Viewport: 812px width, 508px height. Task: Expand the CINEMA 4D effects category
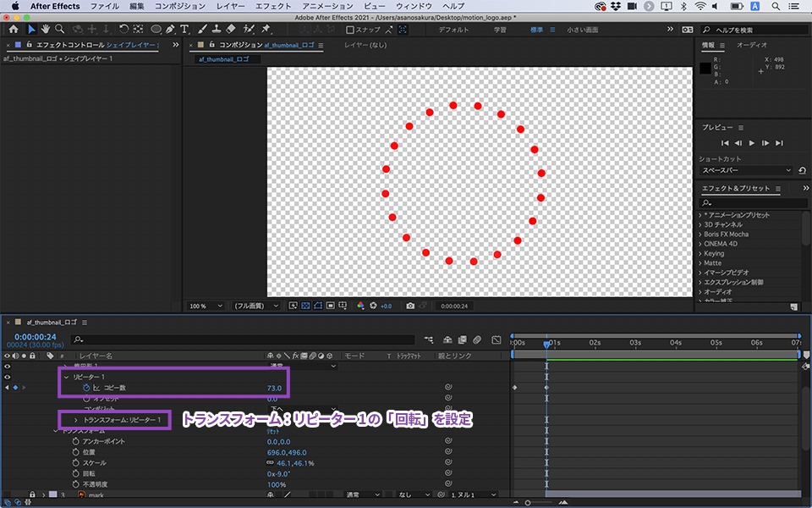pos(700,244)
